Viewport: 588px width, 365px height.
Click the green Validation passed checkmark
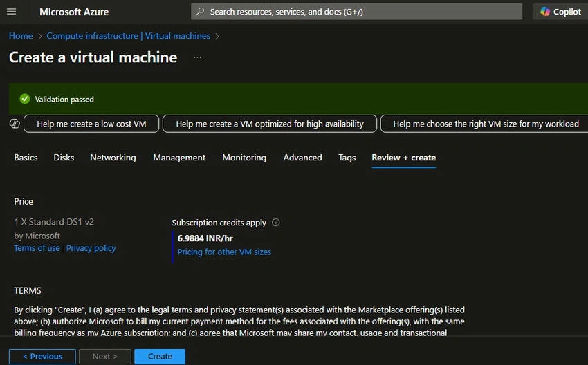tap(25, 99)
